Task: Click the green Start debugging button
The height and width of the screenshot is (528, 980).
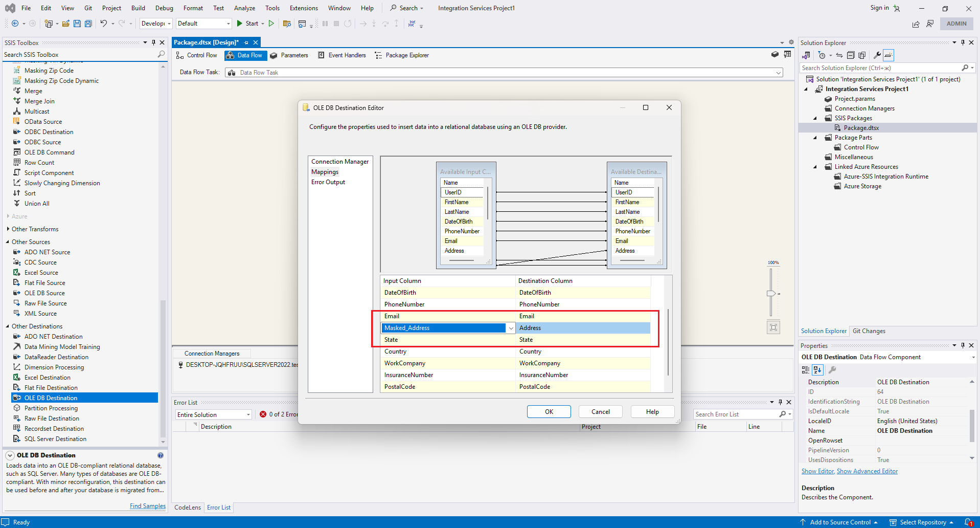Action: 247,24
